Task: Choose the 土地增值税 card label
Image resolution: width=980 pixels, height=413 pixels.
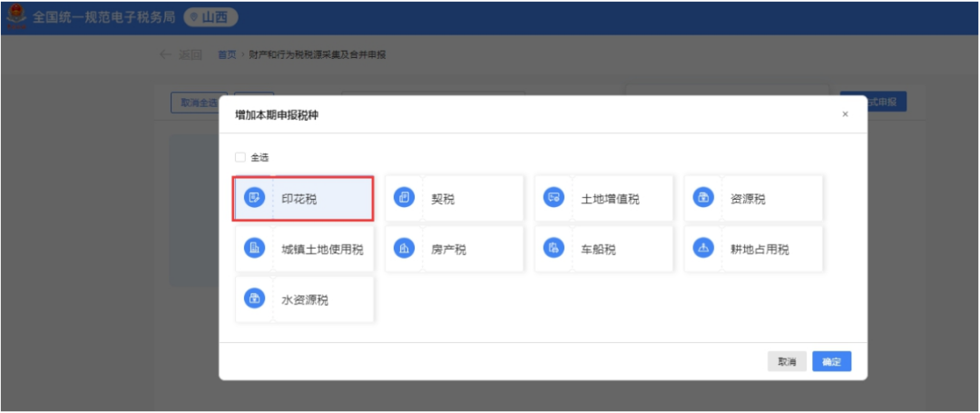Action: (x=610, y=200)
